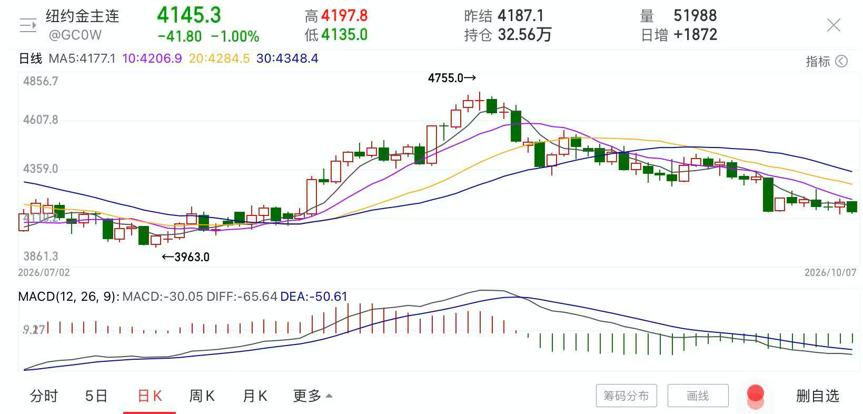Click the low price 4135.0
Screen dimensions: 863x414
(x=345, y=35)
